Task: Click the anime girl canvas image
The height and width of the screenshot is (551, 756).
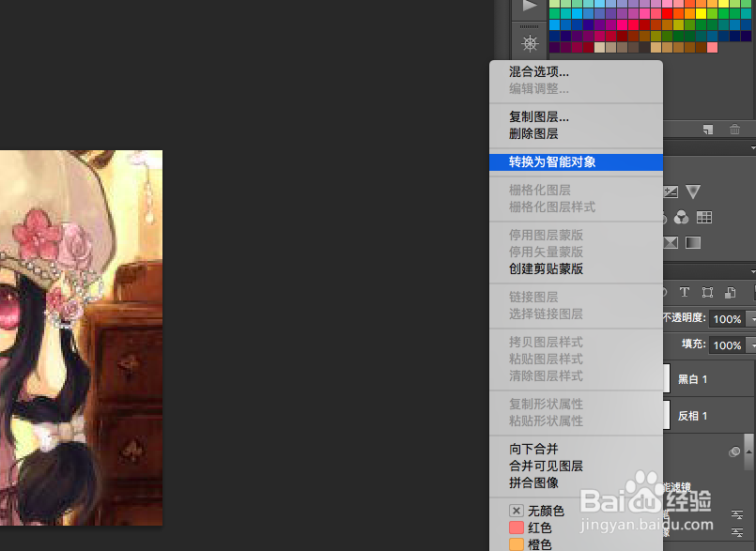Action: tap(81, 337)
